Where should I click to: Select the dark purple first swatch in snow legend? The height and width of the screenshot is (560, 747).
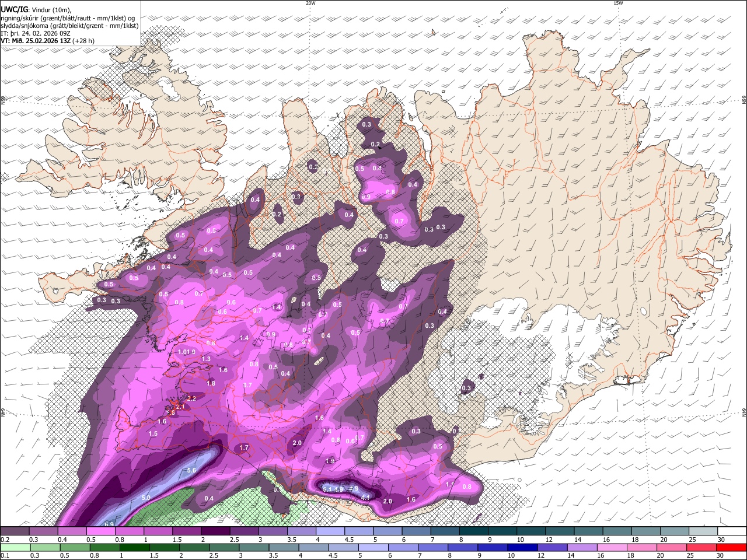pyautogui.click(x=15, y=531)
